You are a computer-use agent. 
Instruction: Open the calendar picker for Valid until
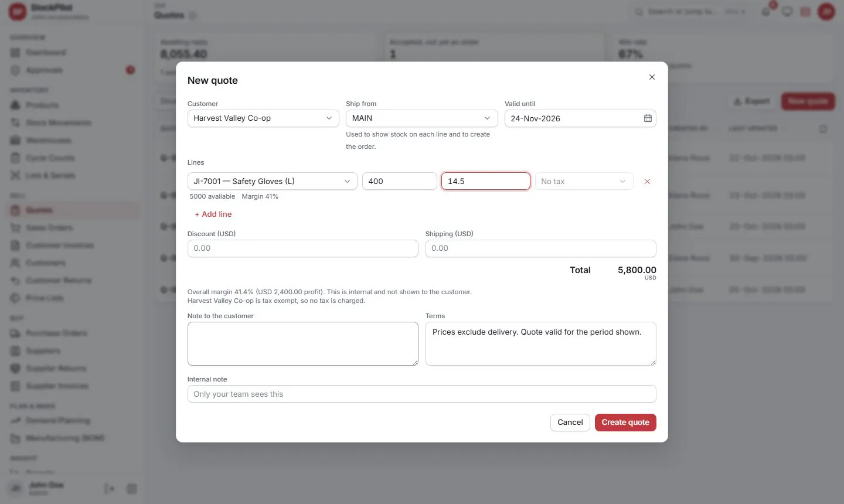coord(648,118)
